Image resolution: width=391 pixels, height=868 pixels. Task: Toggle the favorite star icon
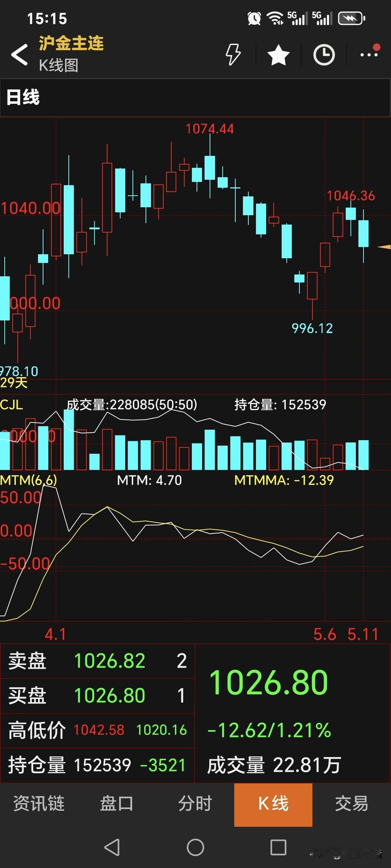tap(278, 55)
